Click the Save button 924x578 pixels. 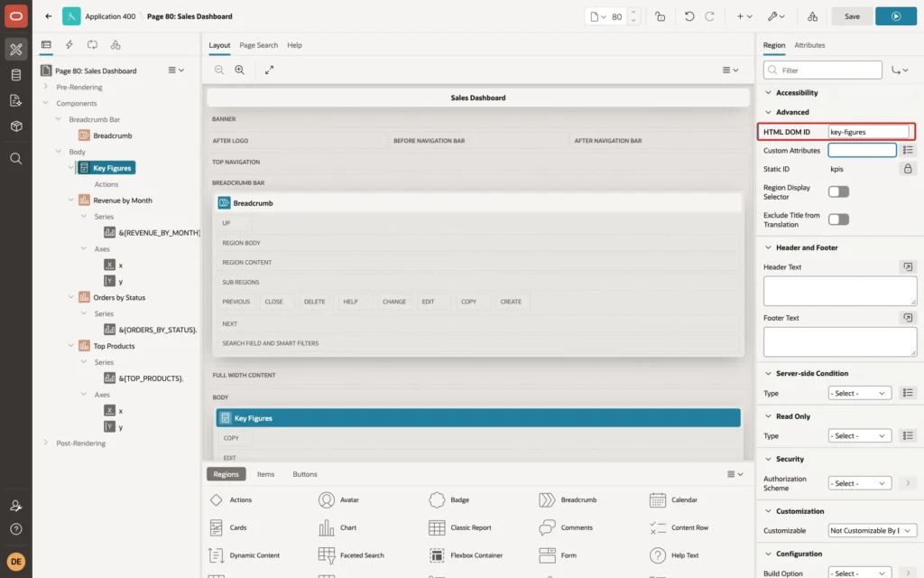852,16
